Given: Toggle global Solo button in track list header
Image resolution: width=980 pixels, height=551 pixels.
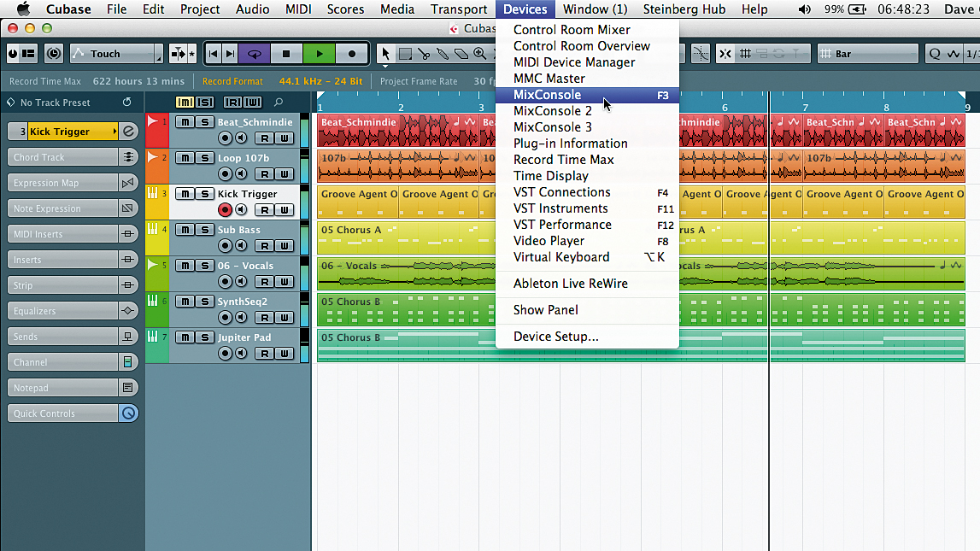Looking at the screenshot, I should click(x=204, y=102).
